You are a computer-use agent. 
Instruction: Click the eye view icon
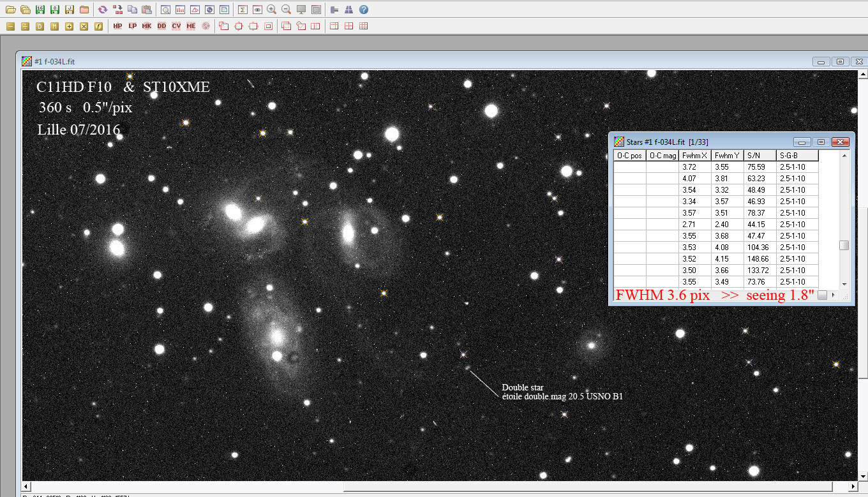pyautogui.click(x=257, y=10)
